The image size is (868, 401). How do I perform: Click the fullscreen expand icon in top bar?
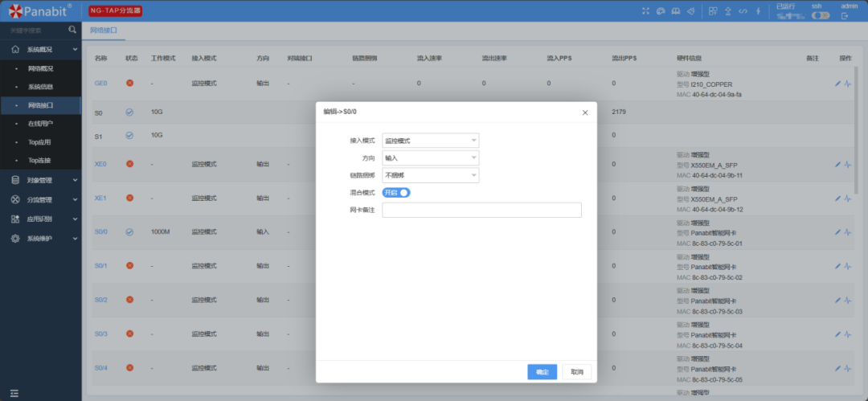[x=645, y=11]
